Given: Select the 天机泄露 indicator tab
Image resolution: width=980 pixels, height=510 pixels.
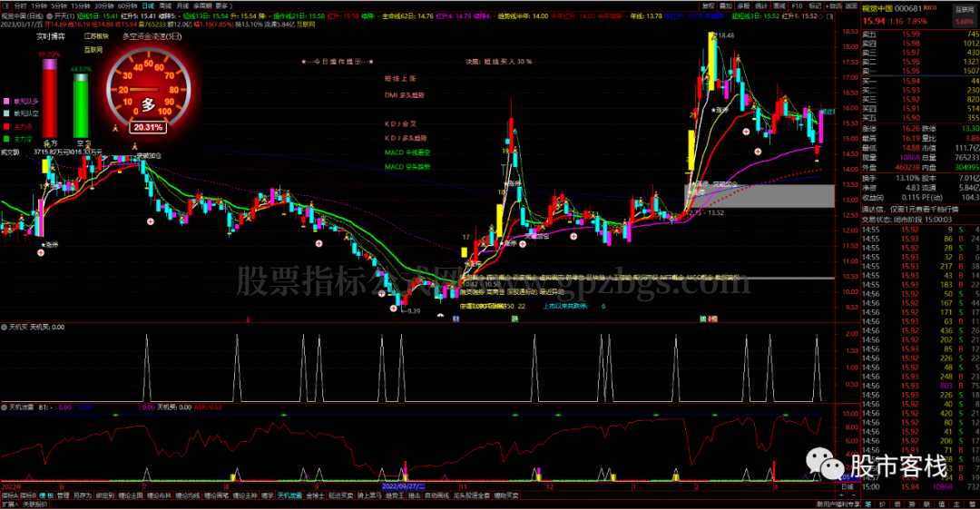Looking at the screenshot, I should pos(290,495).
